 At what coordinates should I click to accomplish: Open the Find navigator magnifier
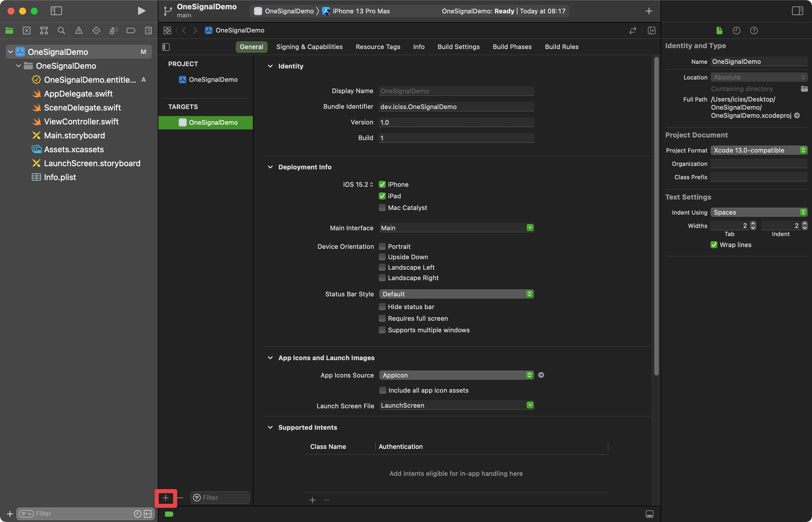(x=61, y=30)
